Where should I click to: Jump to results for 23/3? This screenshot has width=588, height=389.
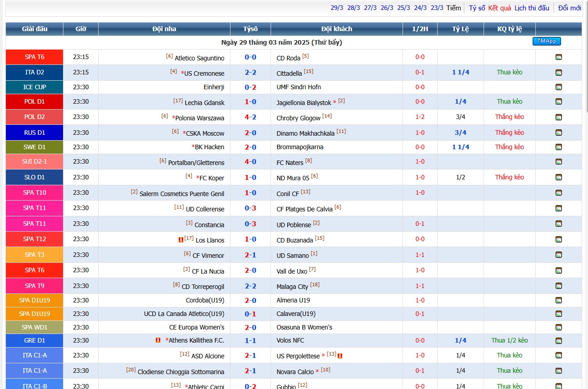pyautogui.click(x=437, y=8)
